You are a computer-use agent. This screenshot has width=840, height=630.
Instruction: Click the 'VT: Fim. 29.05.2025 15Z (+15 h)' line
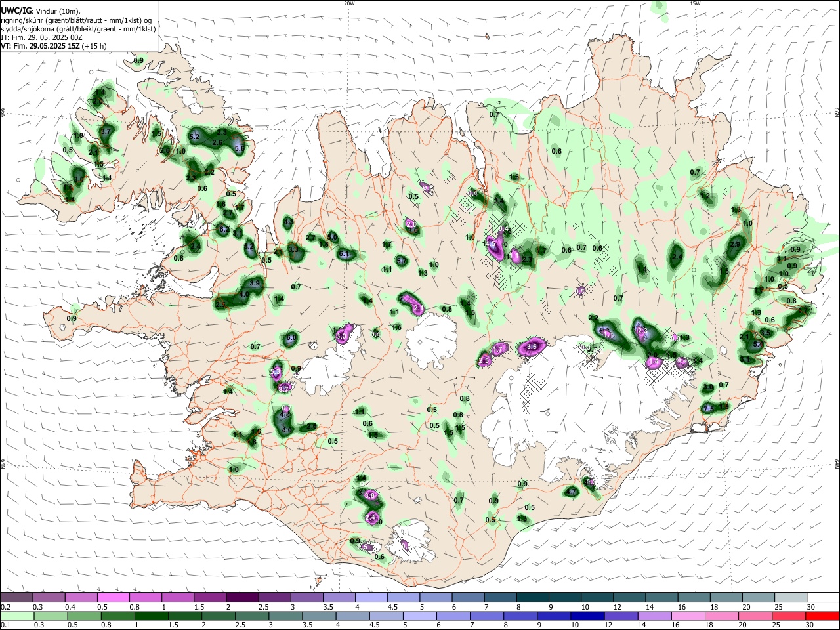54,46
